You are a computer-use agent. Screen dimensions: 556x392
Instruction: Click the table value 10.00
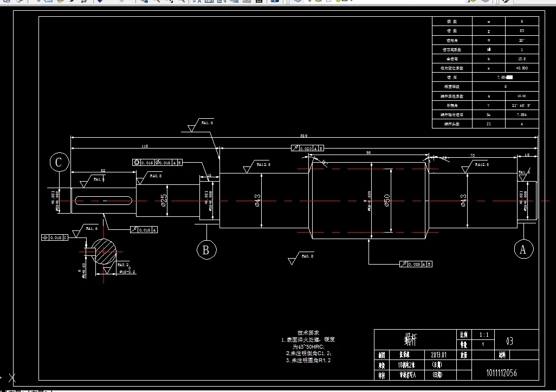pos(522,96)
